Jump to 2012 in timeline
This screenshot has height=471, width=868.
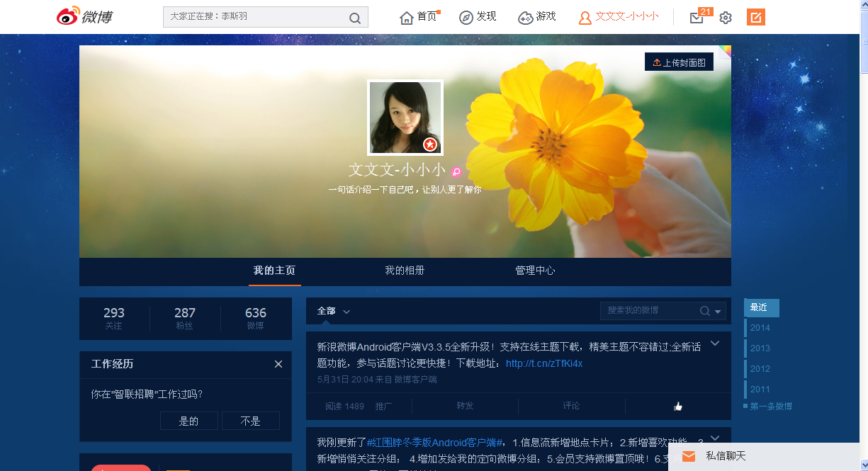[x=760, y=369]
